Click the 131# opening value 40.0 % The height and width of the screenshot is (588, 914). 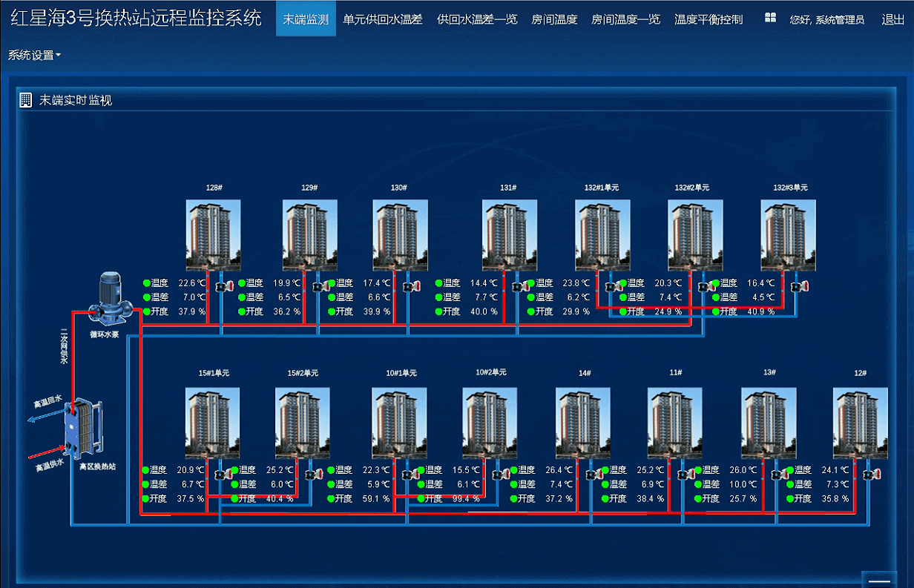(x=484, y=311)
